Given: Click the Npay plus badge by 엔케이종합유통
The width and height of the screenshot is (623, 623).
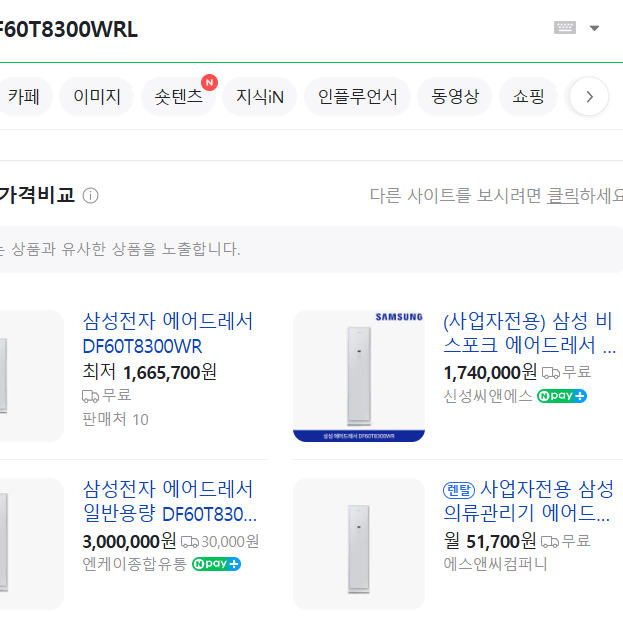Looking at the screenshot, I should click(217, 564).
